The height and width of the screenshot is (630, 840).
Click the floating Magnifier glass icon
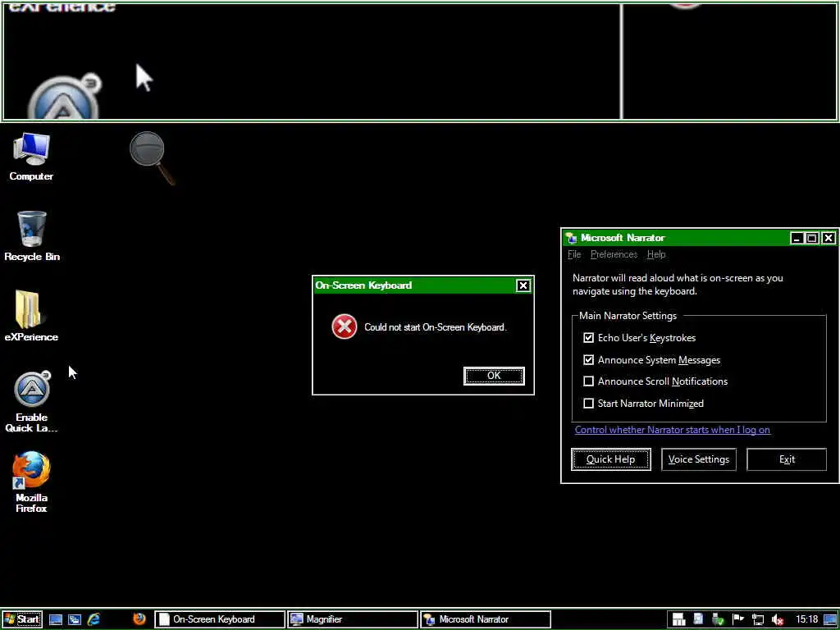(x=152, y=157)
